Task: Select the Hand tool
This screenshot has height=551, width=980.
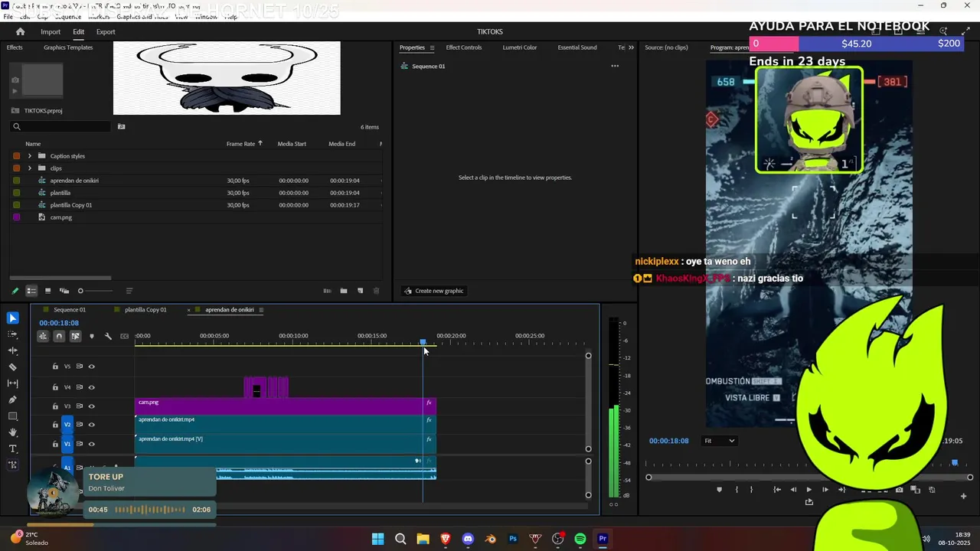Action: pos(13,432)
